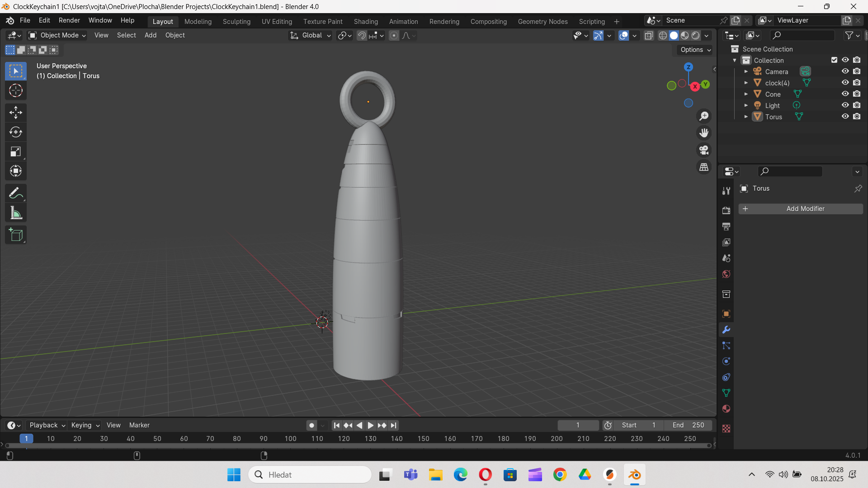Open the viewport Add menu
The height and width of the screenshot is (488, 868).
point(151,36)
